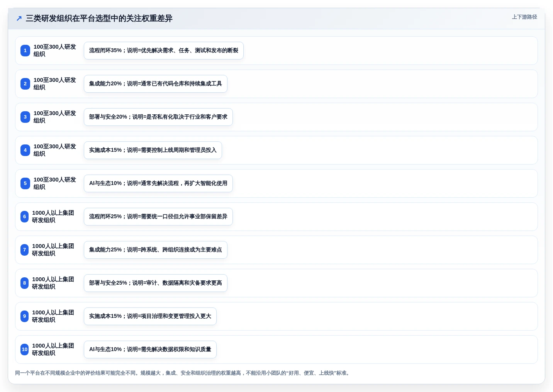Click the 流程闭环25% description box
The height and width of the screenshot is (392, 553).
click(x=158, y=217)
